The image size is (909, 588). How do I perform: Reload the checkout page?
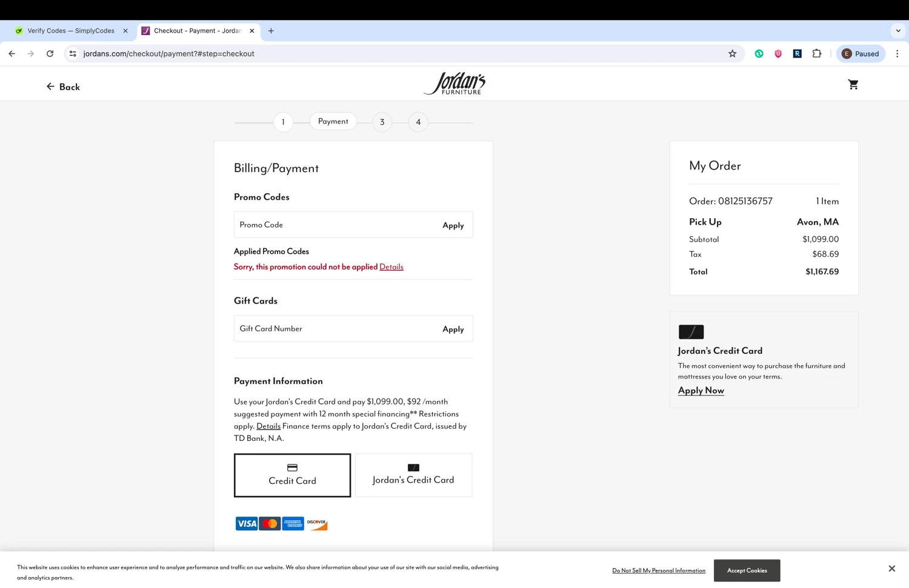(x=50, y=53)
